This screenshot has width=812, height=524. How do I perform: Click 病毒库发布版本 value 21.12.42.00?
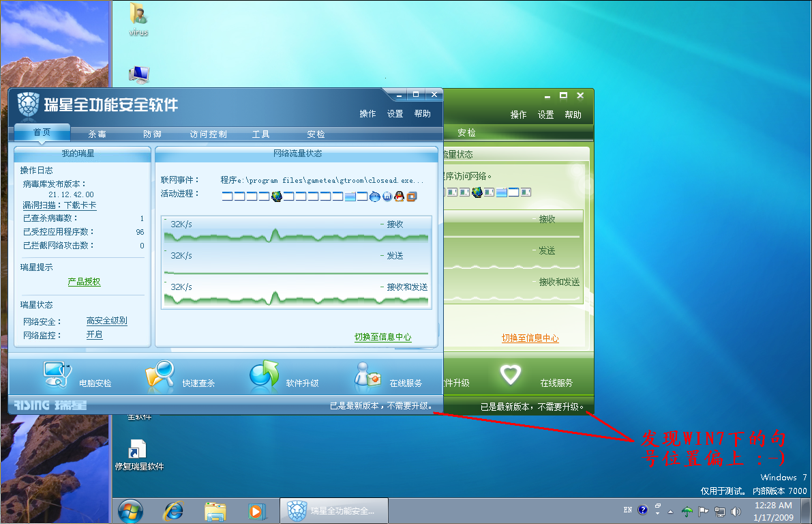(x=71, y=194)
